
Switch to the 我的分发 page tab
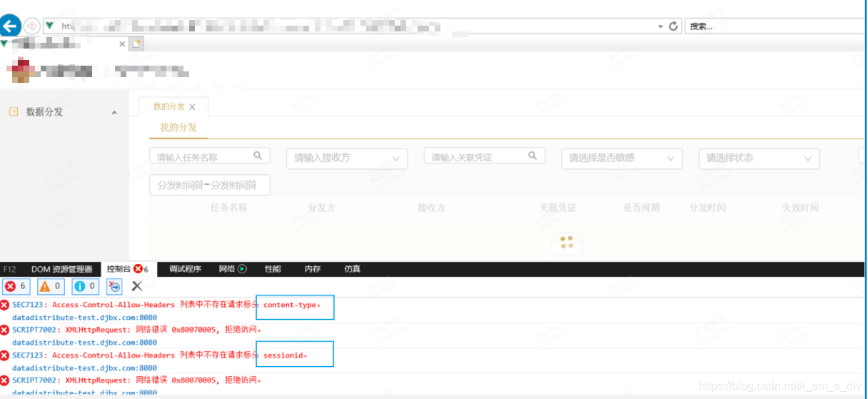pos(169,106)
